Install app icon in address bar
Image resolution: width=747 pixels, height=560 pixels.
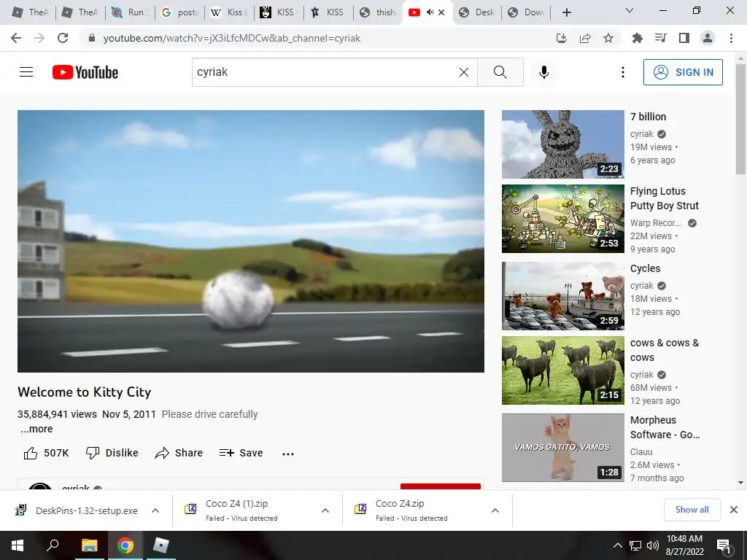(562, 38)
